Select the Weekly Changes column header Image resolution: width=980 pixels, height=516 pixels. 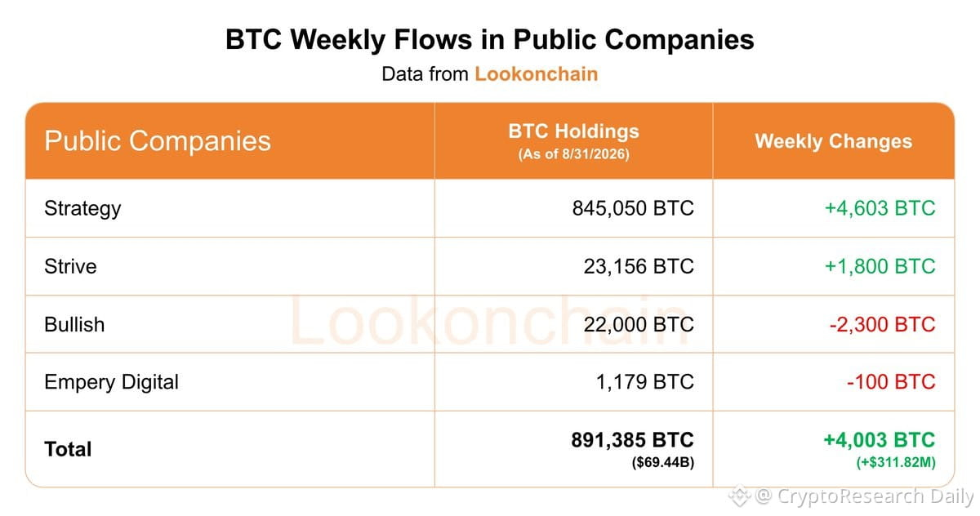tap(833, 141)
